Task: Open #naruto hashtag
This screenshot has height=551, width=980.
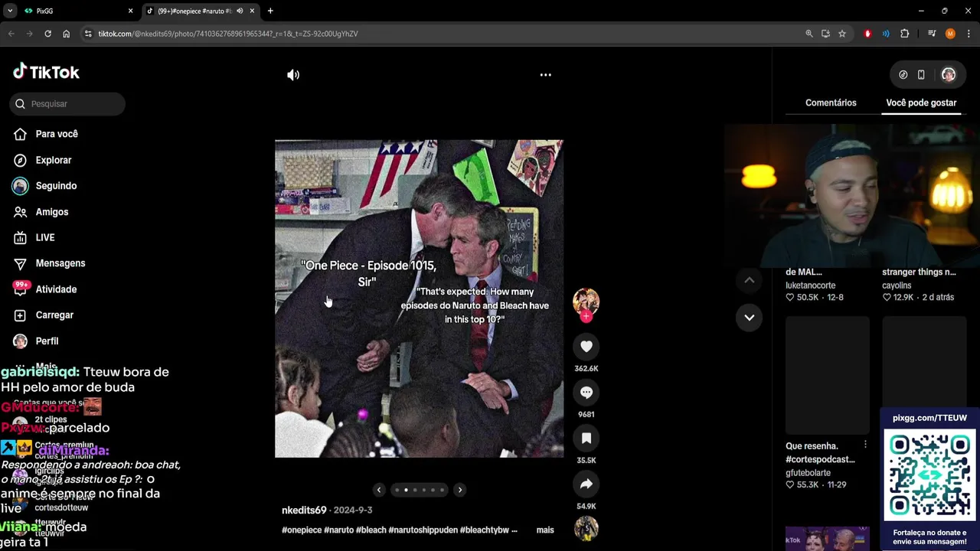Action: [339, 530]
